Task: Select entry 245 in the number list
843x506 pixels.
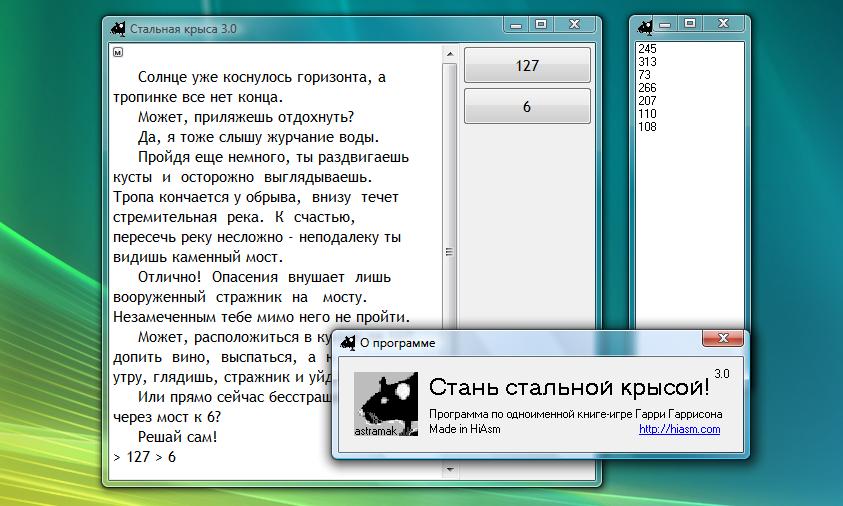Action: [x=647, y=49]
